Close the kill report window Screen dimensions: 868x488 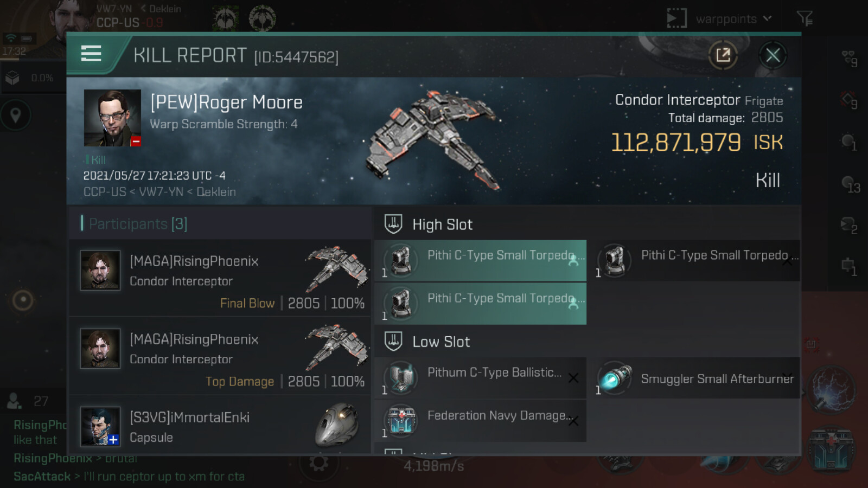(773, 55)
